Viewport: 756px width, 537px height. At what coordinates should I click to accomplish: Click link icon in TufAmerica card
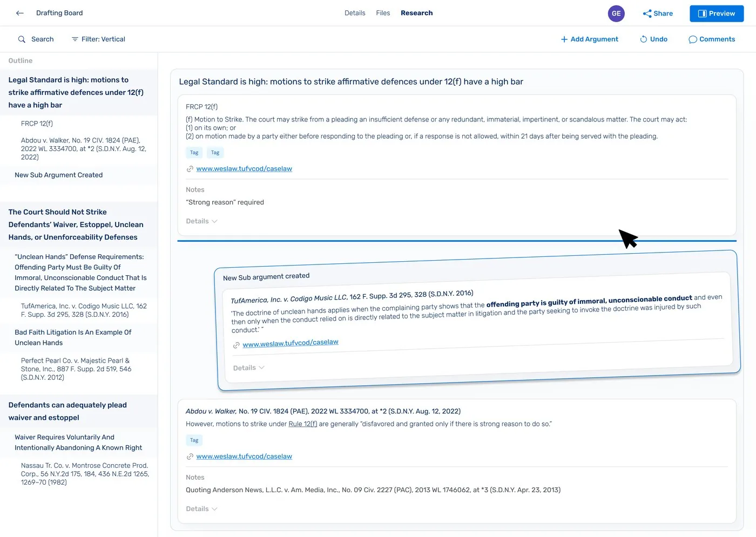[236, 345]
